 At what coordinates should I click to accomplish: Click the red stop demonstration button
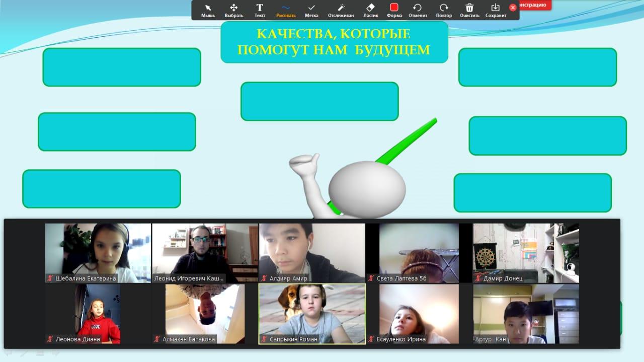pyautogui.click(x=535, y=5)
